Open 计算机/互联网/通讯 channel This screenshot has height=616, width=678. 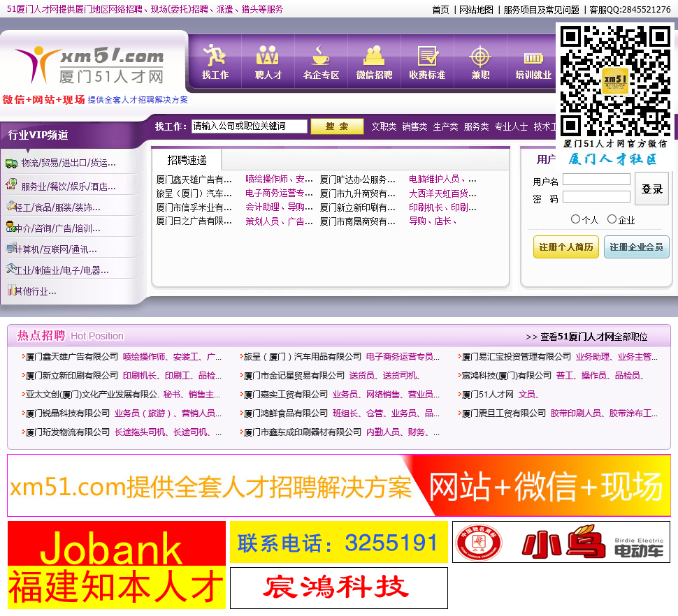pos(56,249)
